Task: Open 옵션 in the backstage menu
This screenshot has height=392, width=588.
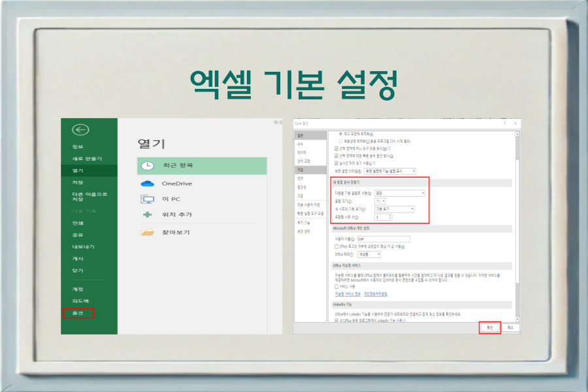Action: (x=78, y=313)
